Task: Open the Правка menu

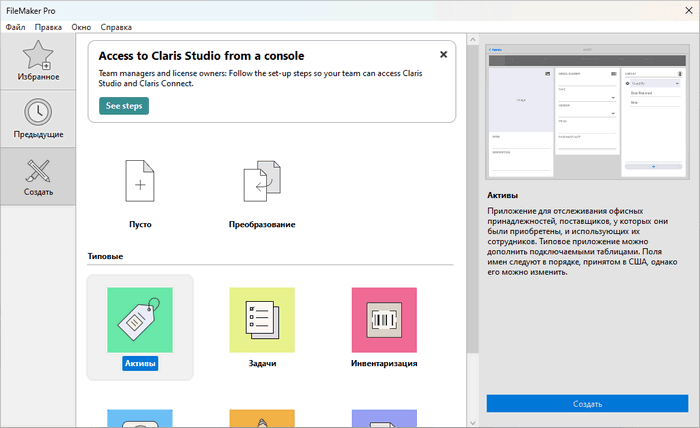Action: click(x=48, y=27)
